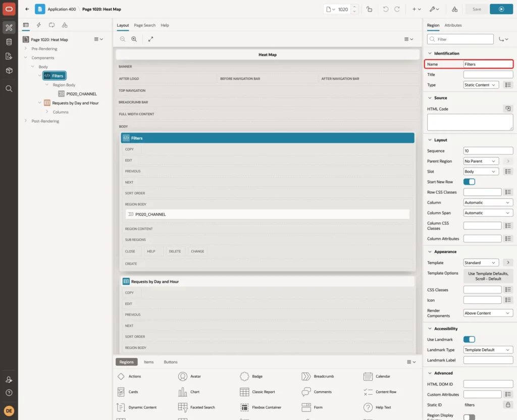This screenshot has height=420, width=517.
Task: Click the Name field containing Filters
Action: (488, 64)
